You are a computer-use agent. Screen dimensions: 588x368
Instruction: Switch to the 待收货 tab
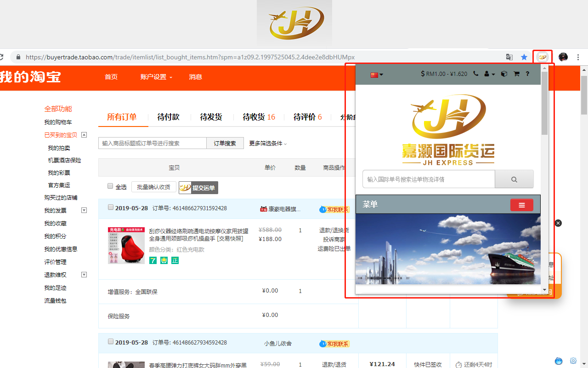coord(259,117)
